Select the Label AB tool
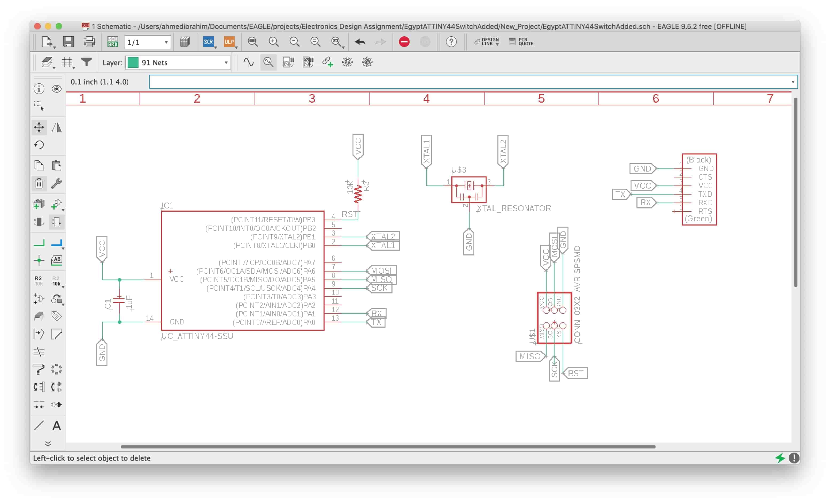830x504 pixels. click(57, 260)
